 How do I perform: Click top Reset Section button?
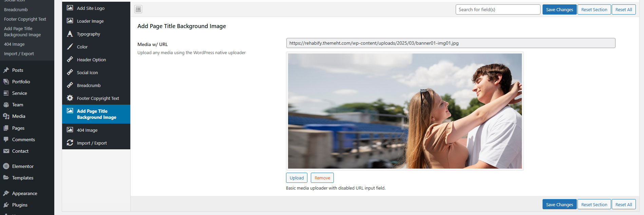point(594,9)
